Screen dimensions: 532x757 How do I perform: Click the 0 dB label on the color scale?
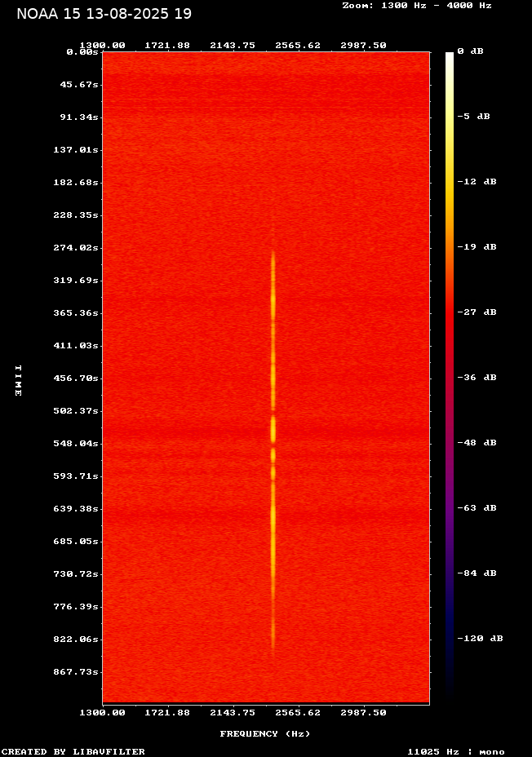point(470,51)
